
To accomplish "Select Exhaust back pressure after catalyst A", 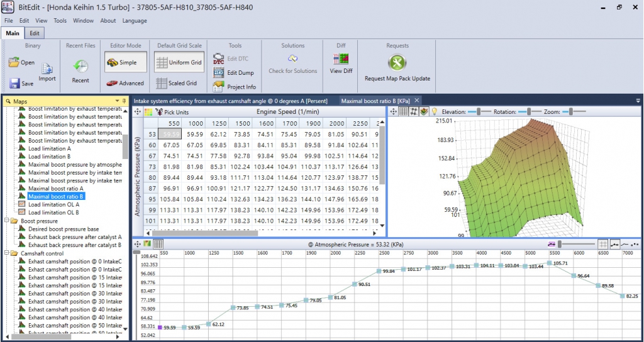I will tap(75, 237).
